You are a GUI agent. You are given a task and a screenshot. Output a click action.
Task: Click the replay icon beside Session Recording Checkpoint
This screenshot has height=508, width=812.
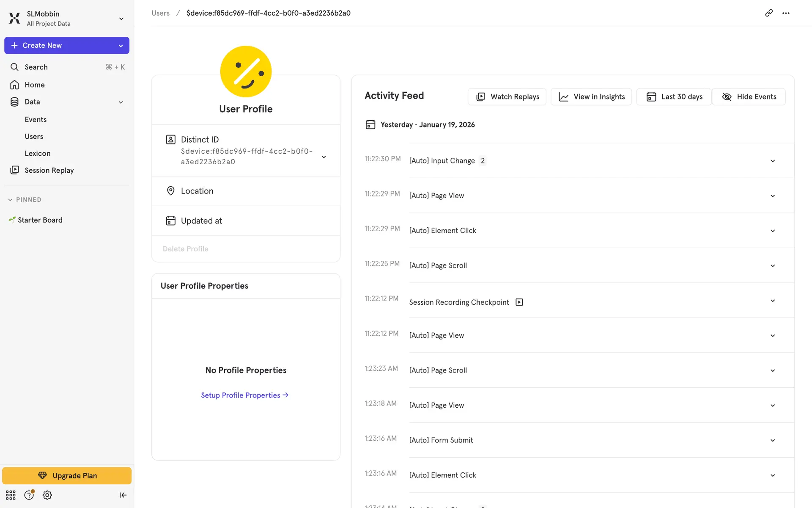tap(519, 302)
